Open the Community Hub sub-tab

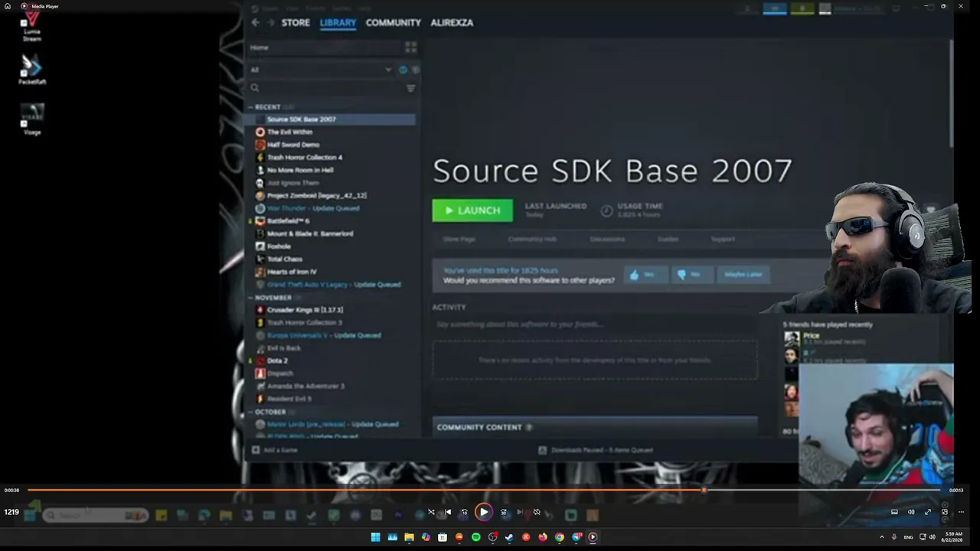click(x=532, y=239)
